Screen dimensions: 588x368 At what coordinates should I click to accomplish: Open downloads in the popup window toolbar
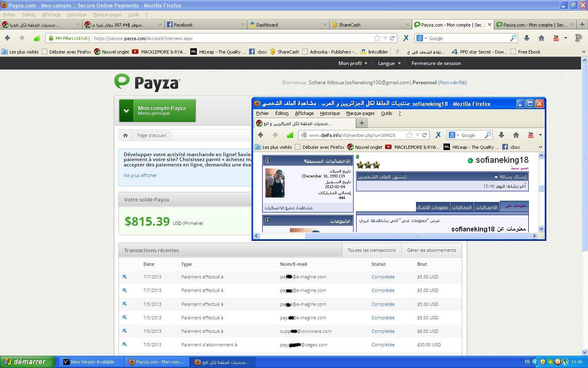(x=501, y=135)
